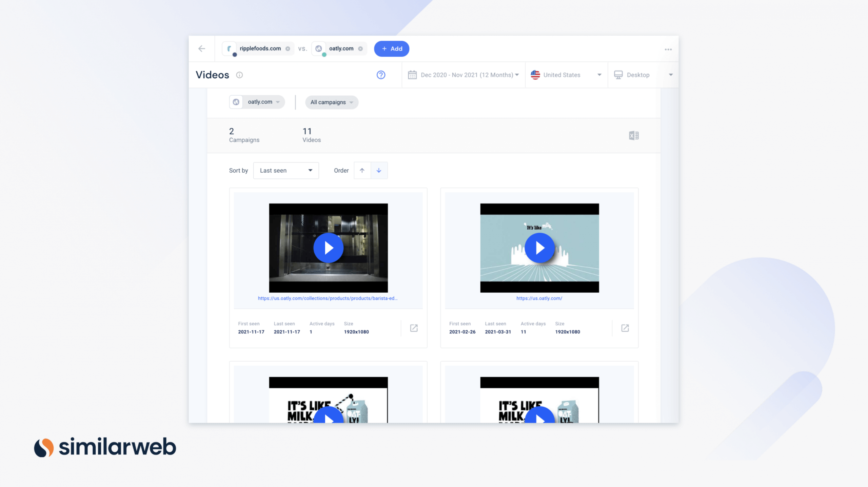Remove ripplefoods.com from the comparison
This screenshot has width=868, height=487.
(x=288, y=48)
